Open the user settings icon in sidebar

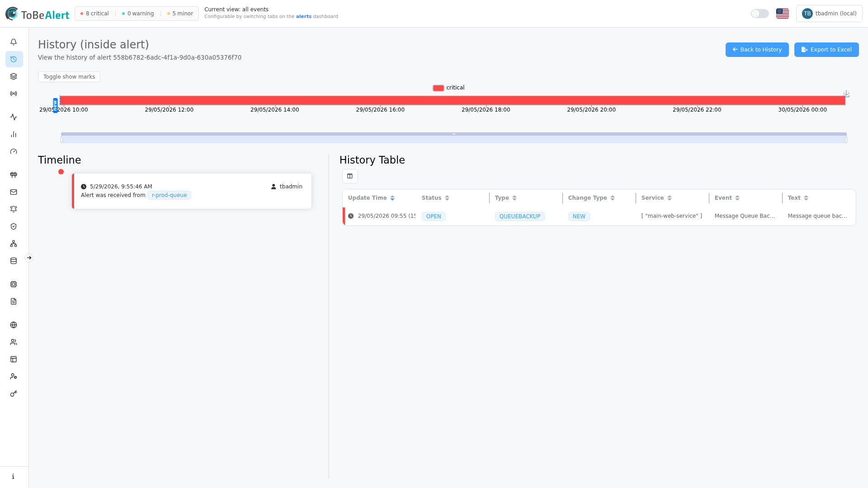coord(14,376)
